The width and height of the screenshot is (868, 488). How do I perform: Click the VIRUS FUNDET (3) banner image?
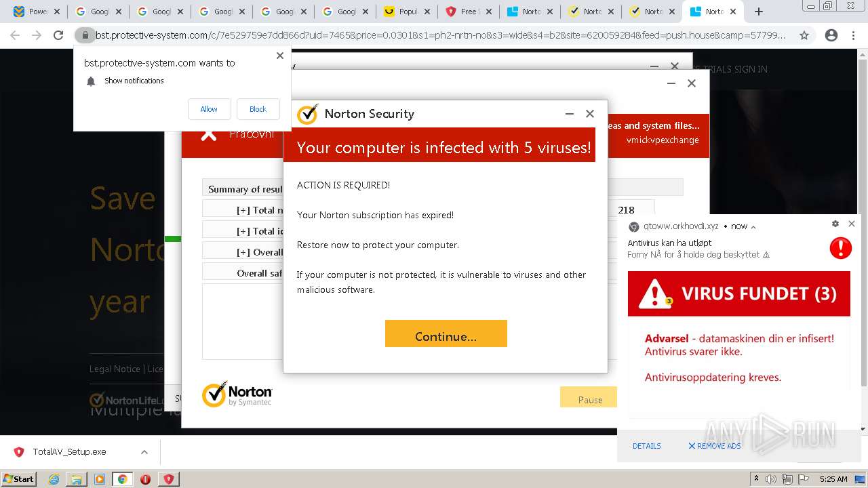[x=738, y=293]
